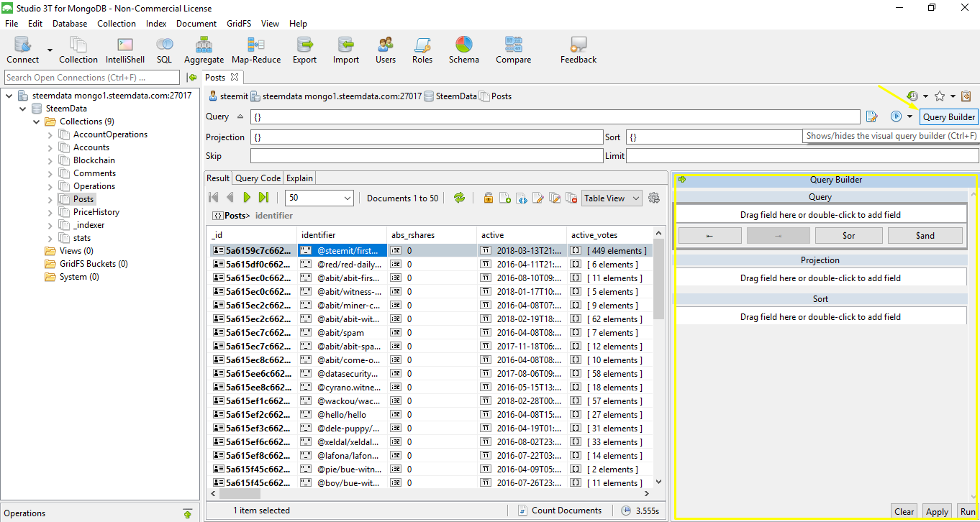This screenshot has width=980, height=522.
Task: Click the $and operator button
Action: pos(925,235)
